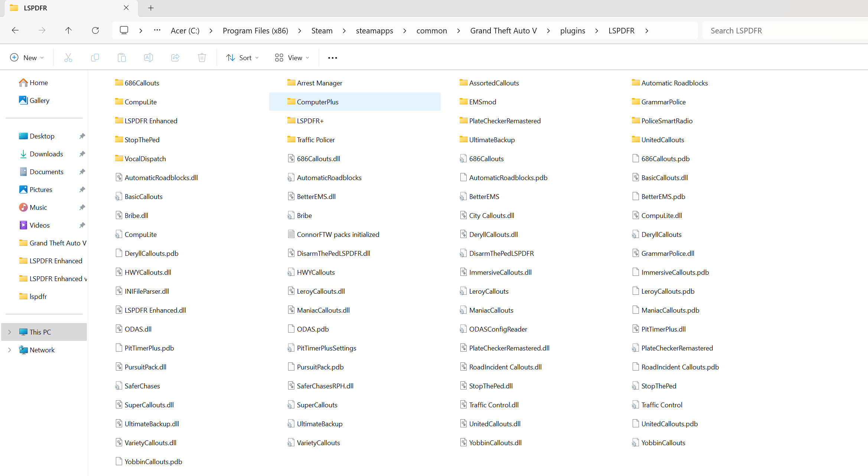868x476 pixels.
Task: Click the Rename icon in toolbar
Action: tap(149, 58)
